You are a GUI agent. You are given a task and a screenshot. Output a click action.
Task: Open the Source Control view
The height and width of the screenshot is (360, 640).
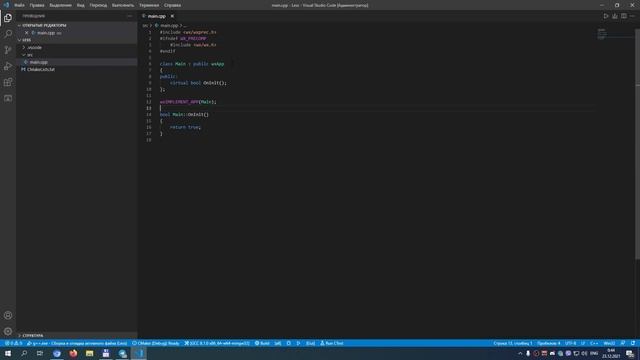(8, 50)
